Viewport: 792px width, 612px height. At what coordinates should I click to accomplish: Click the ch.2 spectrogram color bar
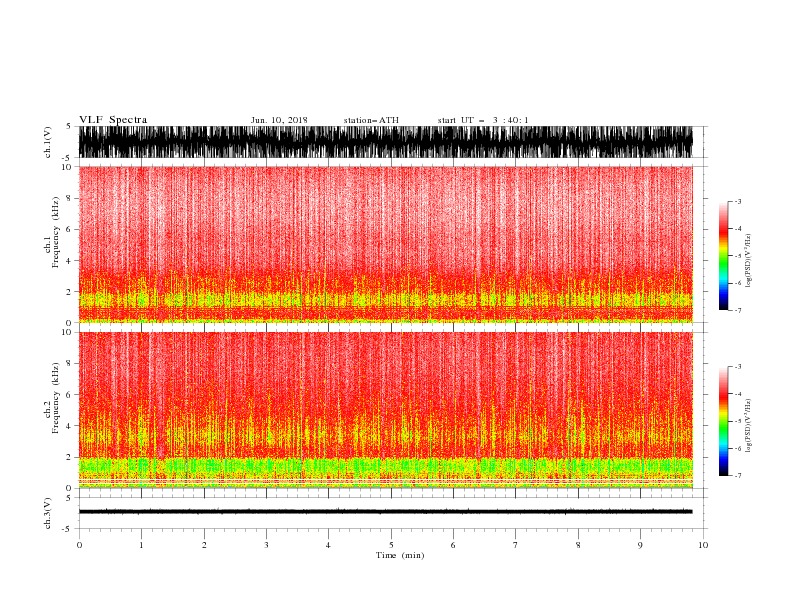click(723, 421)
